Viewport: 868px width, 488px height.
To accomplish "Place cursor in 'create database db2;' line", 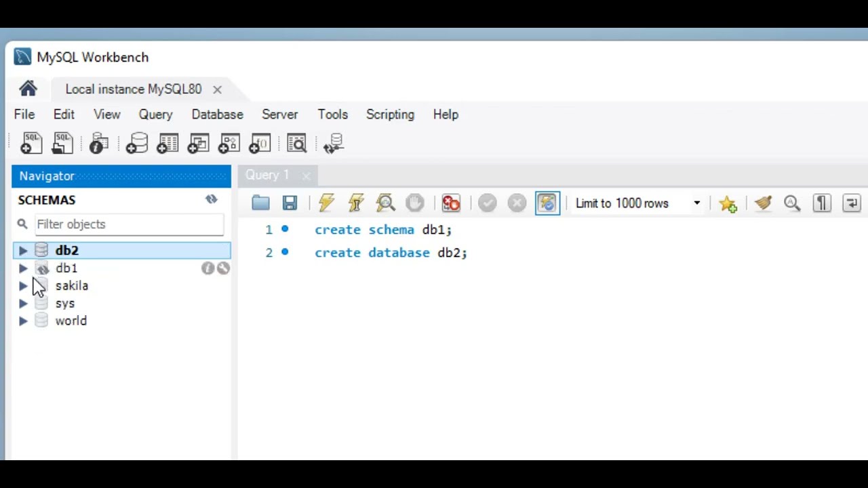I will 391,253.
